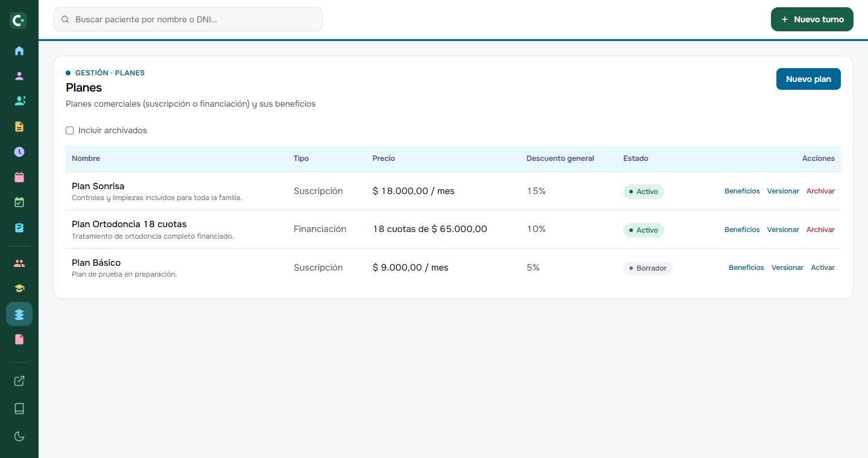This screenshot has width=868, height=458.
Task: Open the orange people-group sidebar icon
Action: click(19, 263)
